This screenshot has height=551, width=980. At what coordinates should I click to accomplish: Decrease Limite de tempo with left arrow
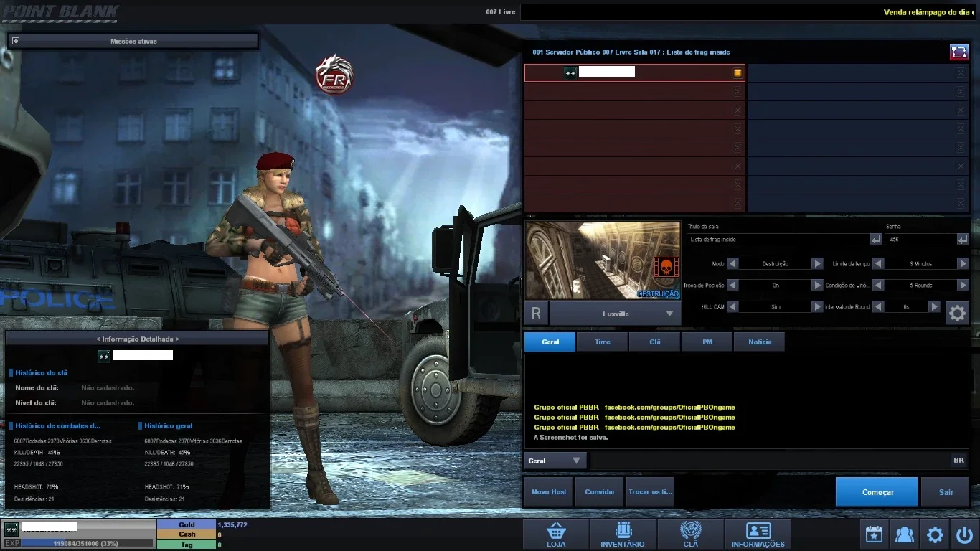click(x=878, y=264)
